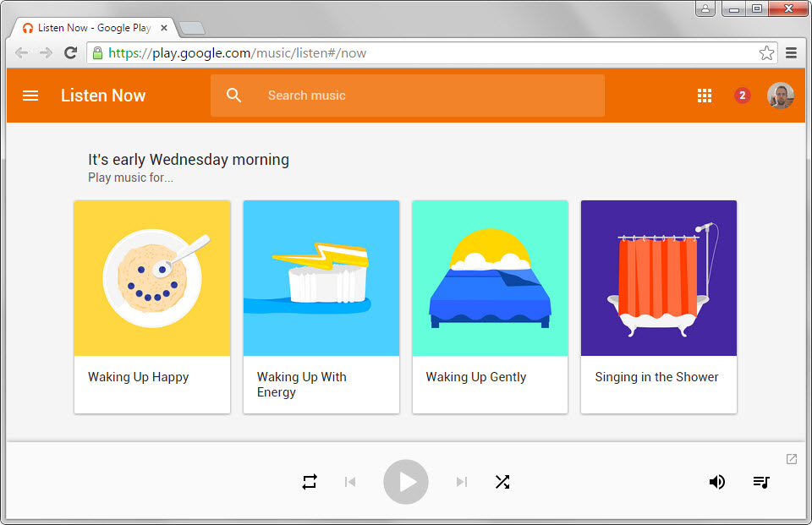Open a new Chrome tab
The height and width of the screenshot is (525, 812).
192,28
